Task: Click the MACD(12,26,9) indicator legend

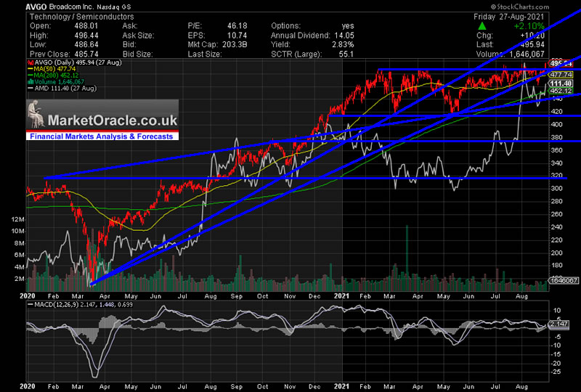Action: click(81, 305)
